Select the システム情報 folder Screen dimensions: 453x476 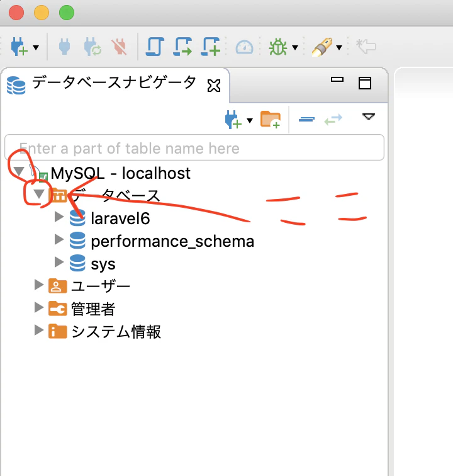[116, 332]
